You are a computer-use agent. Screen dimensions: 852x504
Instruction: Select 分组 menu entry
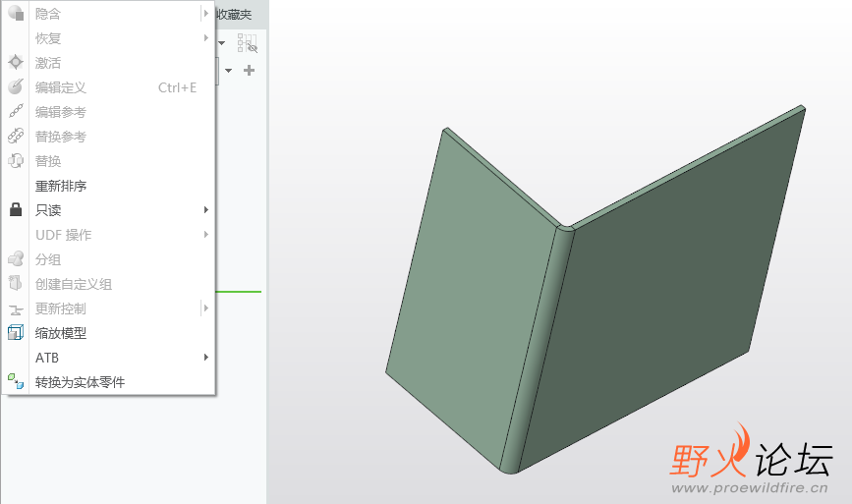click(109, 259)
